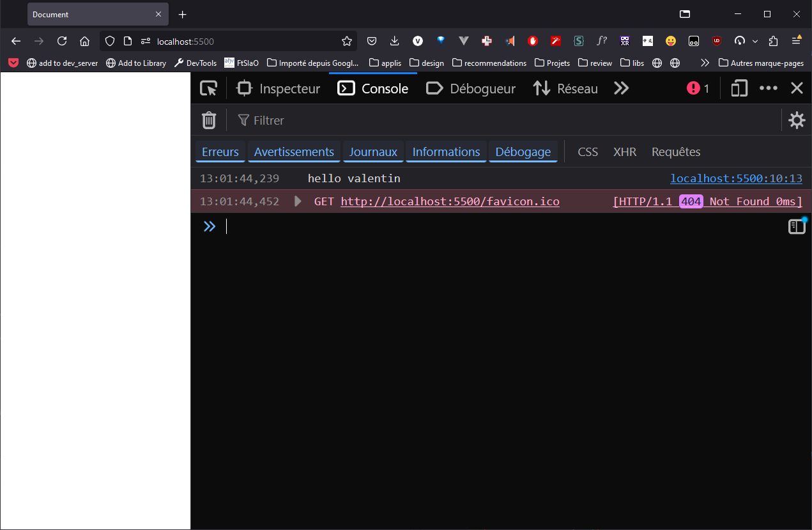Toggle the Erreurs filter
Viewport: 812px width, 530px height.
point(220,152)
